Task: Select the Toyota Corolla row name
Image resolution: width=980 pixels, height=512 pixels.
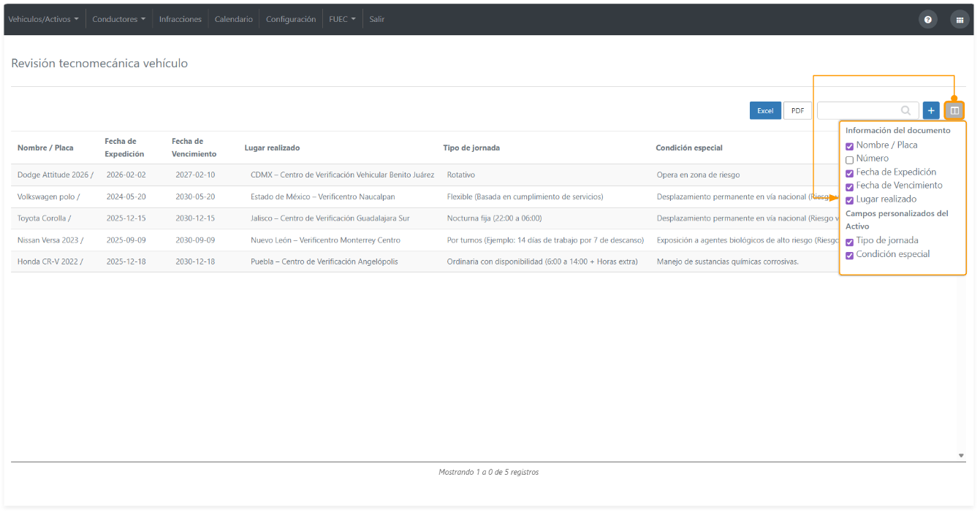Action: pyautogui.click(x=44, y=218)
